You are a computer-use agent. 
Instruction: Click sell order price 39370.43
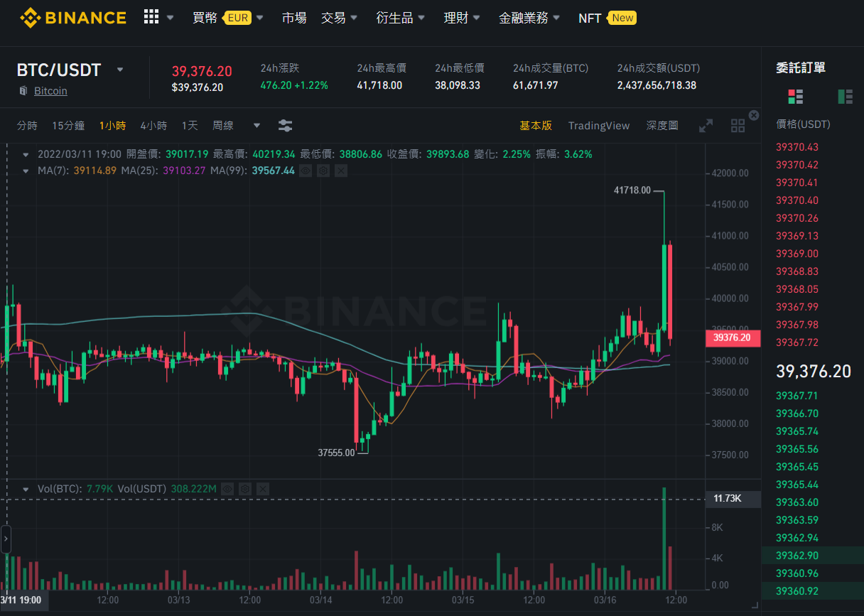coord(797,147)
